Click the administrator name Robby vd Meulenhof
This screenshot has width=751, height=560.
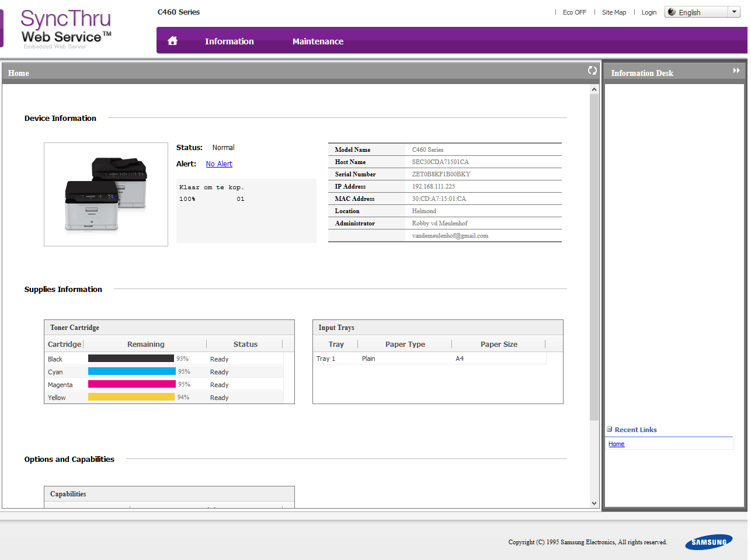pyautogui.click(x=440, y=224)
